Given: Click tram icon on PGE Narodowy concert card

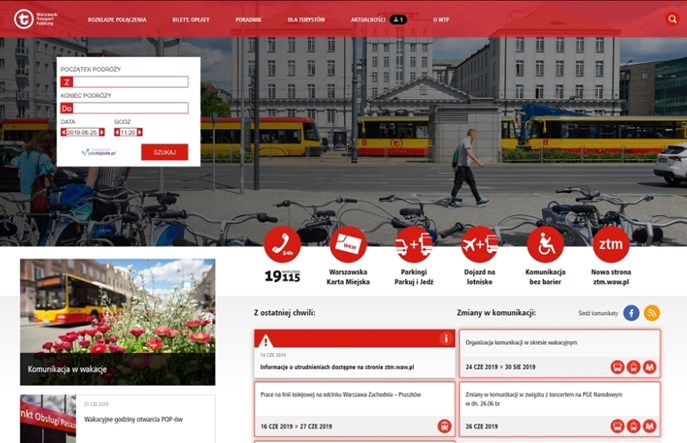Looking at the screenshot, I should [634, 426].
